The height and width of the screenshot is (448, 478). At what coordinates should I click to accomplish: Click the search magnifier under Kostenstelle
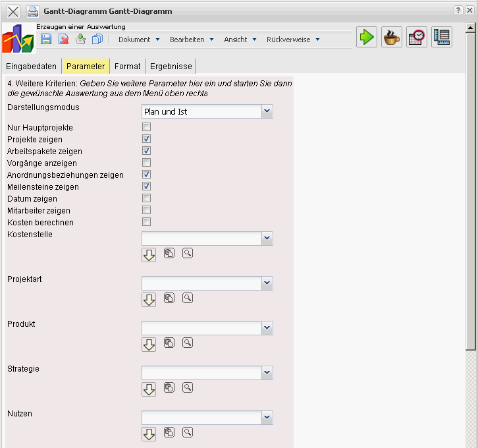pos(188,253)
